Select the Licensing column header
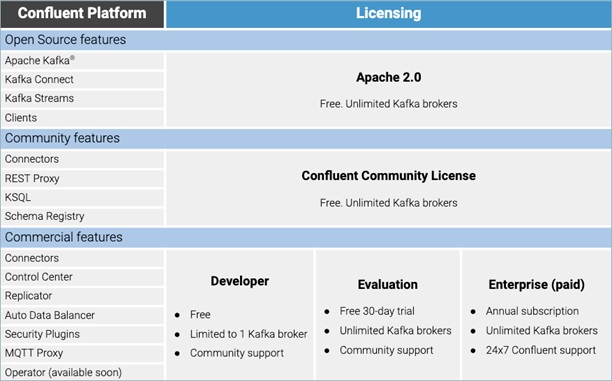 pos(389,14)
